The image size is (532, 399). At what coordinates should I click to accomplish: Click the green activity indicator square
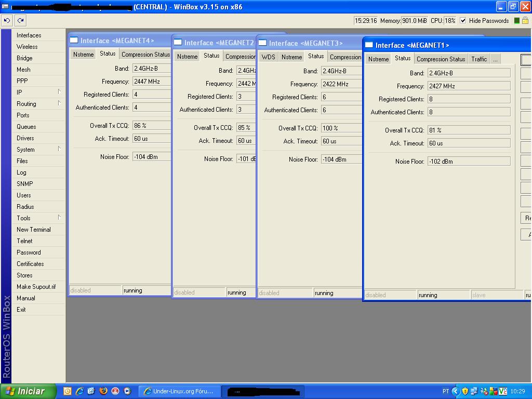[x=517, y=21]
